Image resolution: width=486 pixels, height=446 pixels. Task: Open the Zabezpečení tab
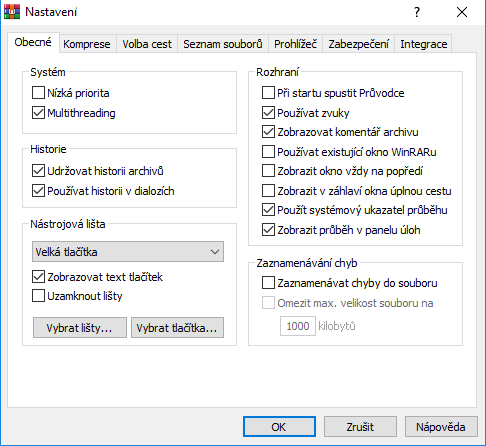pos(358,44)
